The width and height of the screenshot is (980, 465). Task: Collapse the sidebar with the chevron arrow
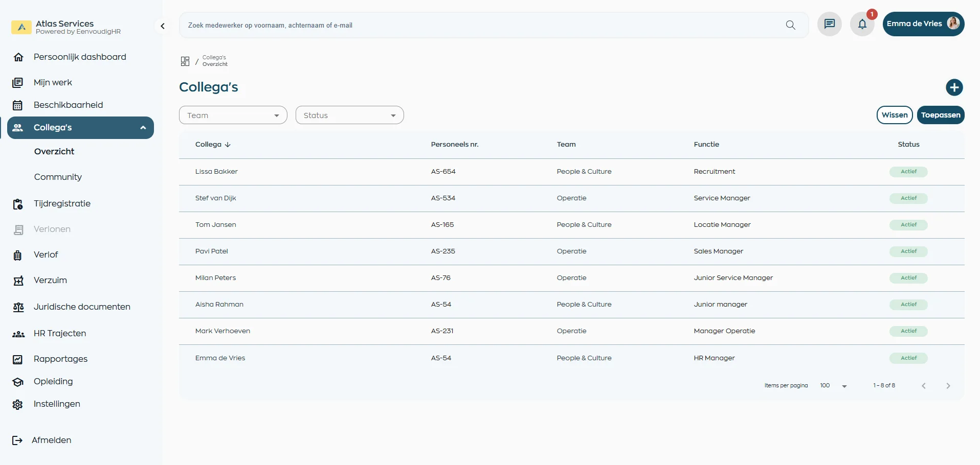click(x=163, y=26)
